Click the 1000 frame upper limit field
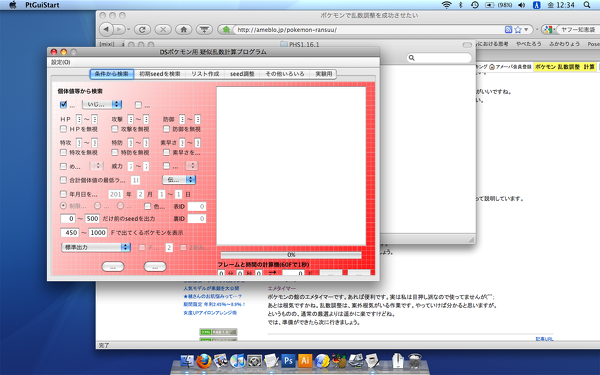 pyautogui.click(x=98, y=233)
